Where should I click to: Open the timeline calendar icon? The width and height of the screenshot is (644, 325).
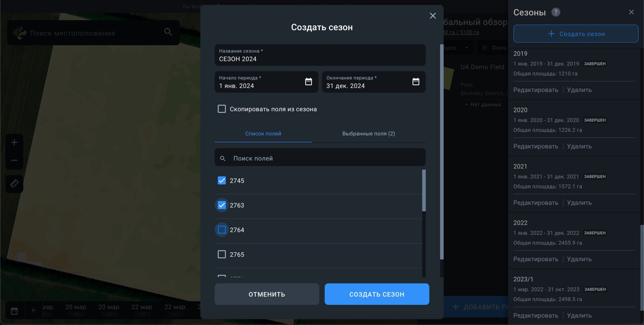tap(14, 311)
